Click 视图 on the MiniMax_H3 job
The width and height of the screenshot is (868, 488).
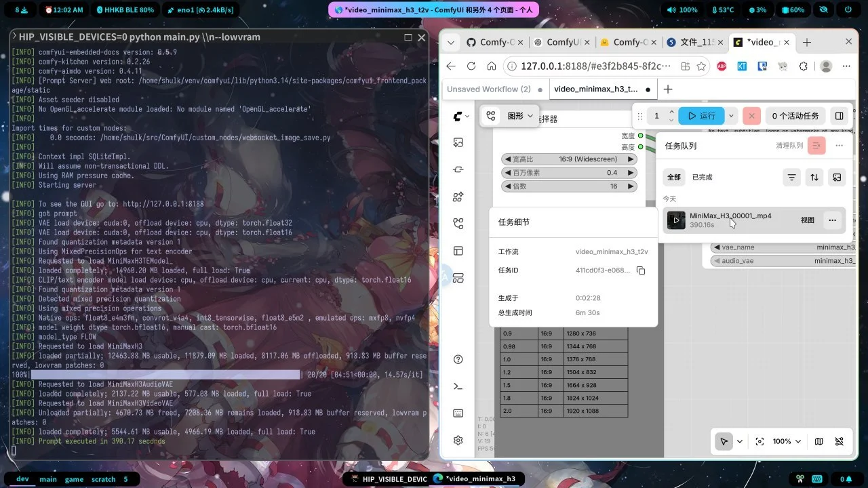[807, 220]
